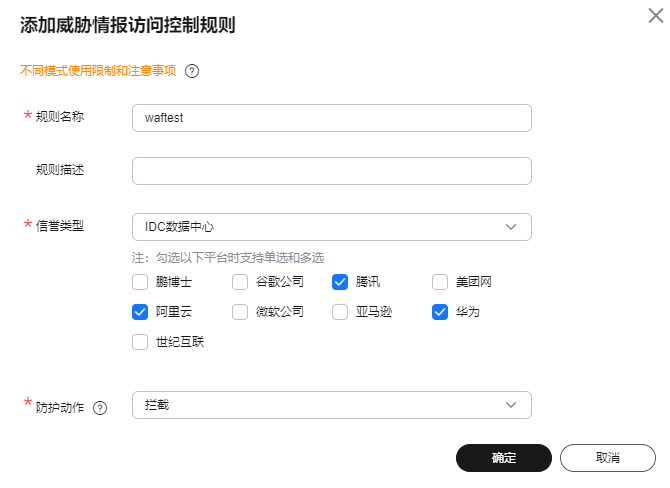Click the 确定 button
670x488 pixels.
tap(504, 458)
